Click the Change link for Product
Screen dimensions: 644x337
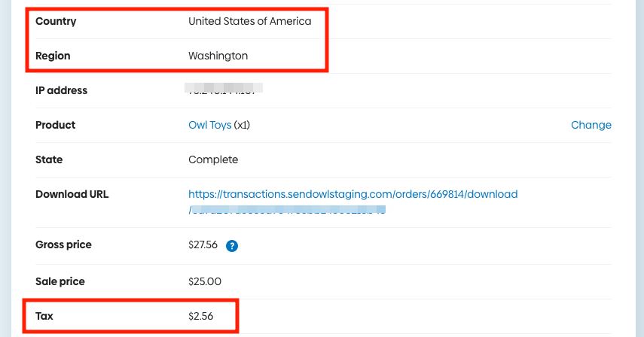pos(591,125)
